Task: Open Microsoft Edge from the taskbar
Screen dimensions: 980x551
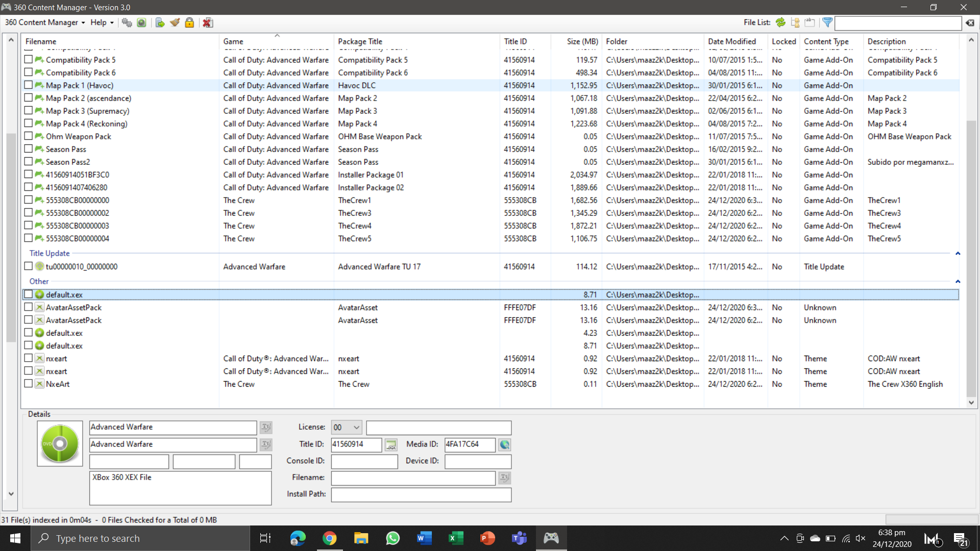Action: tap(298, 538)
